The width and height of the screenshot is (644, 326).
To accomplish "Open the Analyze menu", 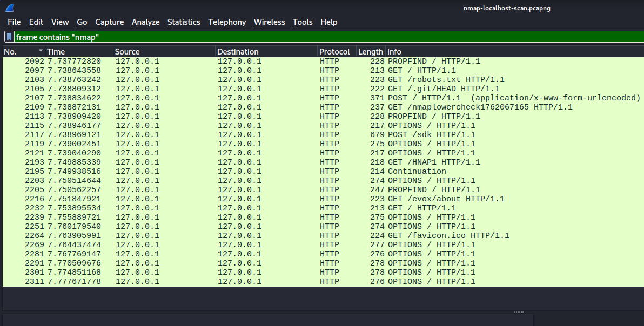I will click(145, 22).
